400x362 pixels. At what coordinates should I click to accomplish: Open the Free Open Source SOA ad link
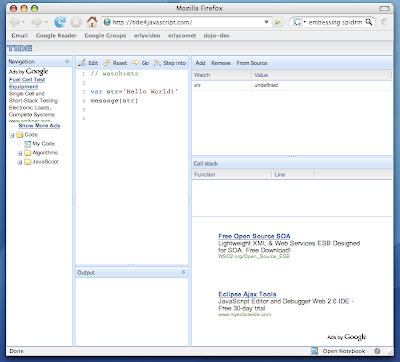click(254, 236)
